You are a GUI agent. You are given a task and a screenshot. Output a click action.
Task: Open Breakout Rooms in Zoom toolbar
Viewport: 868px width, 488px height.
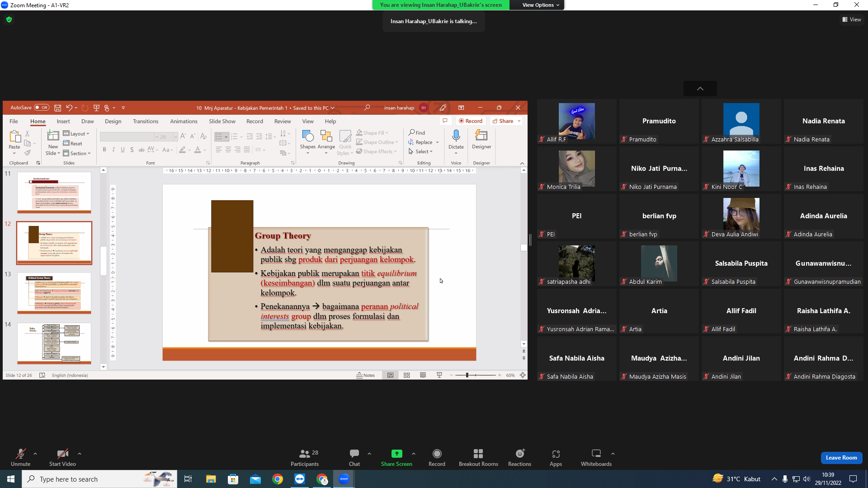(478, 457)
